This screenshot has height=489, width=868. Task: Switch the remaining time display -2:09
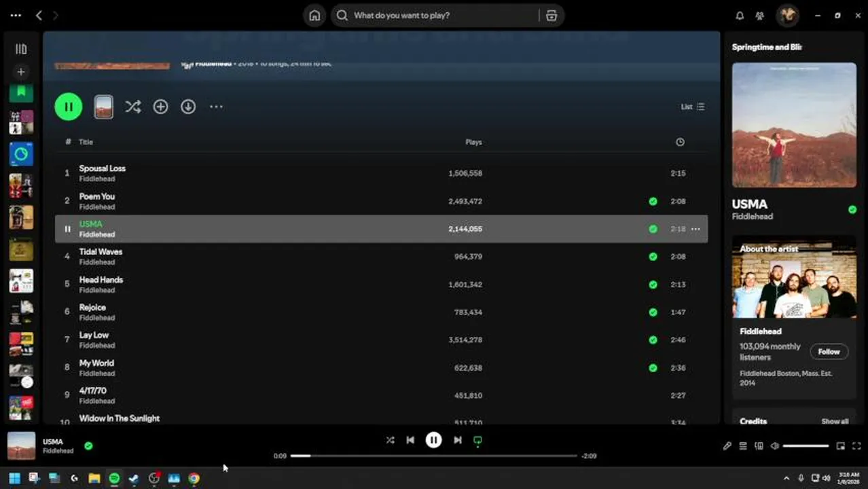tap(589, 456)
